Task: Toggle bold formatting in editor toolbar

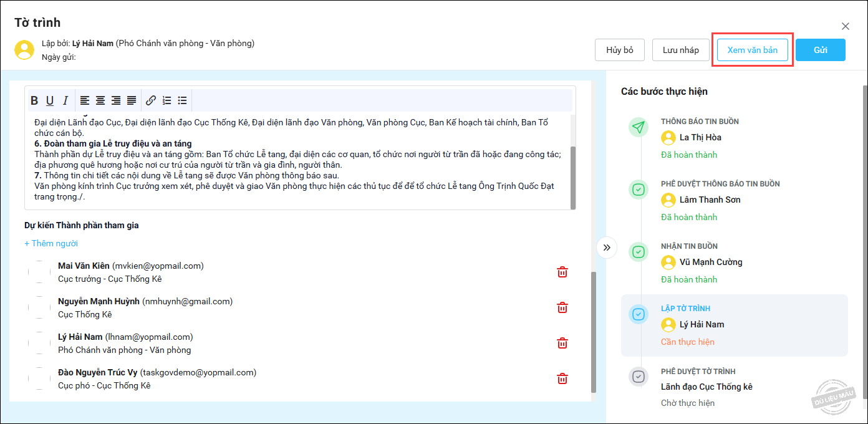Action: [34, 100]
